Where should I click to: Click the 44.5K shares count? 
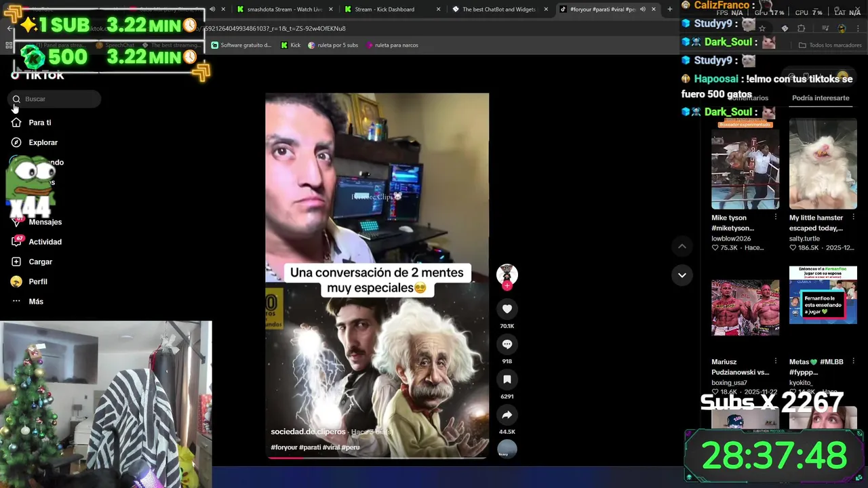point(507,432)
